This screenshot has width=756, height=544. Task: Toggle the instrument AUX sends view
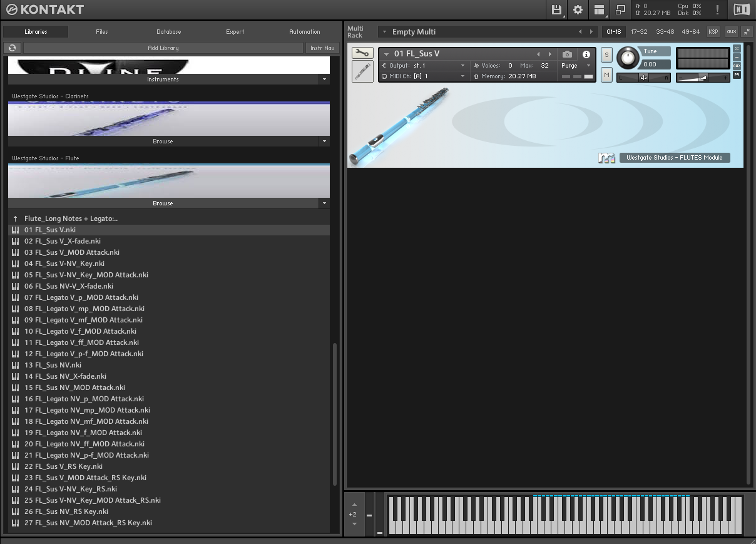pyautogui.click(x=737, y=66)
